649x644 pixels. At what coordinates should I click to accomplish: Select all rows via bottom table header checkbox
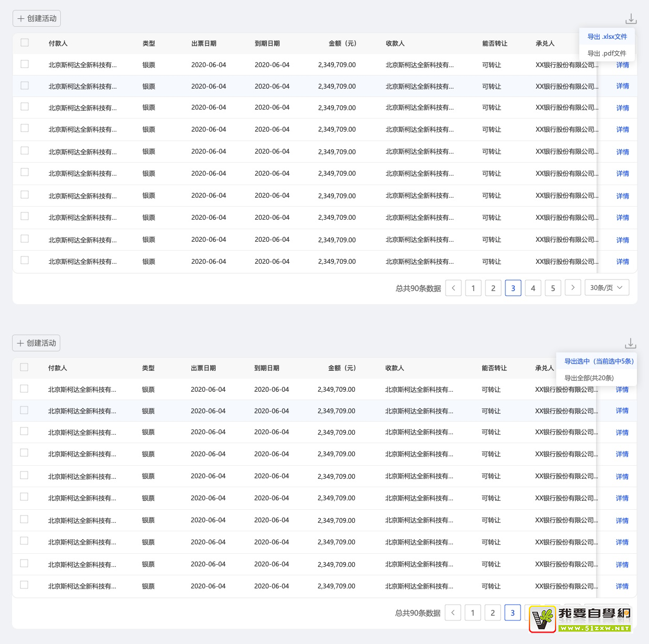coord(24,368)
